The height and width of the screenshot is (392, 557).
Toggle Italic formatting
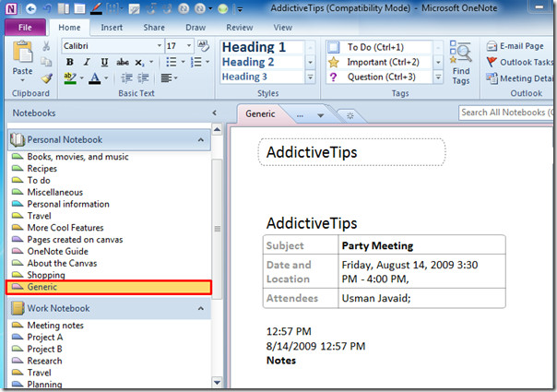(87, 62)
